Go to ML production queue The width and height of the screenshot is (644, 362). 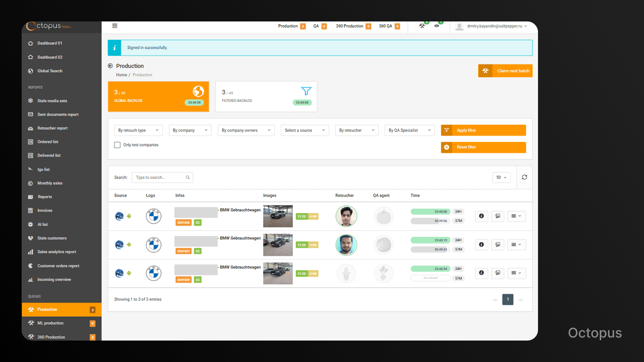click(50, 323)
